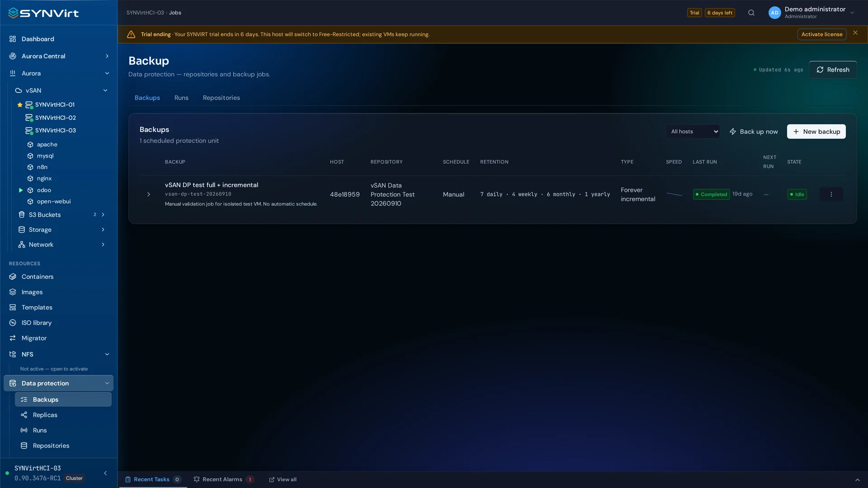The image size is (868, 488).
Task: Expand the vSAN DP test backup row
Action: (148, 194)
